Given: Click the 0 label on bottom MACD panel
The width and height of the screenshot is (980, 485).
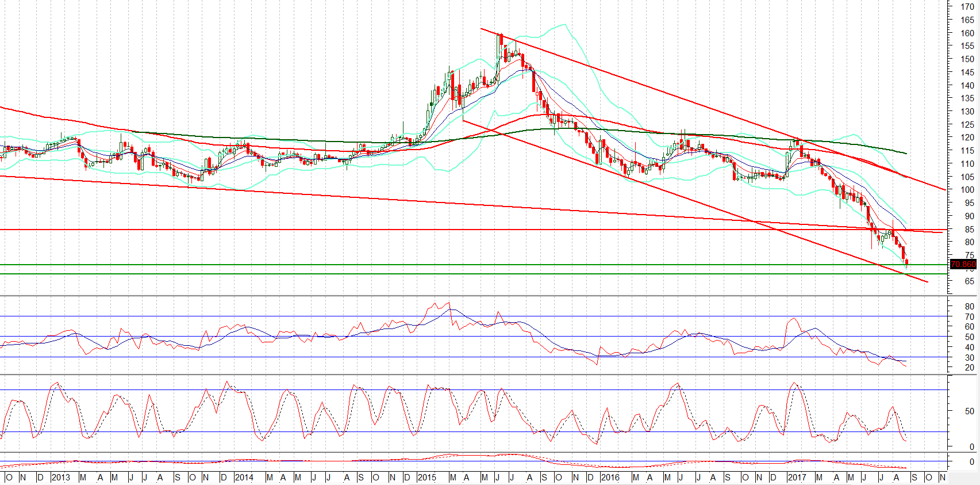Looking at the screenshot, I should click(x=972, y=462).
